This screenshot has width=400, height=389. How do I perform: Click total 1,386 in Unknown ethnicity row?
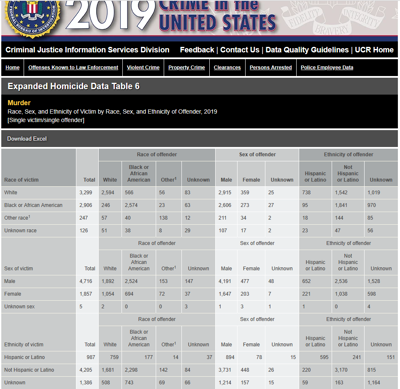86,382
